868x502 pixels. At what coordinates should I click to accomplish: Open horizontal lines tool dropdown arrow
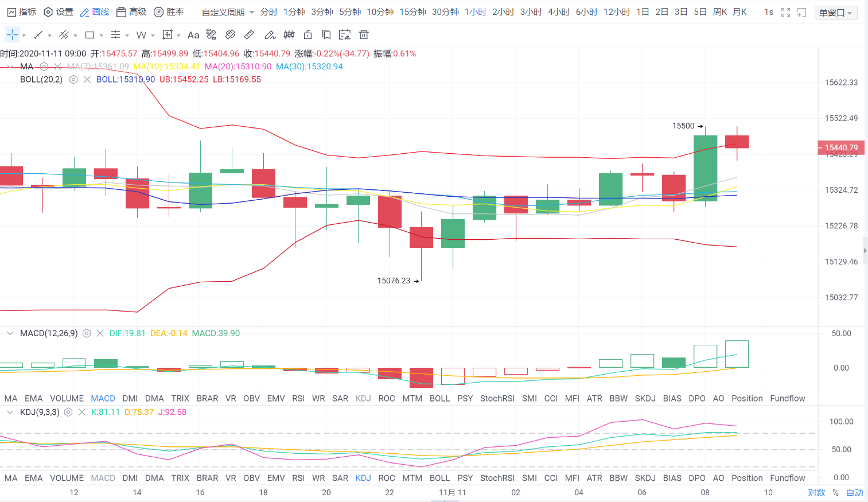click(x=127, y=36)
